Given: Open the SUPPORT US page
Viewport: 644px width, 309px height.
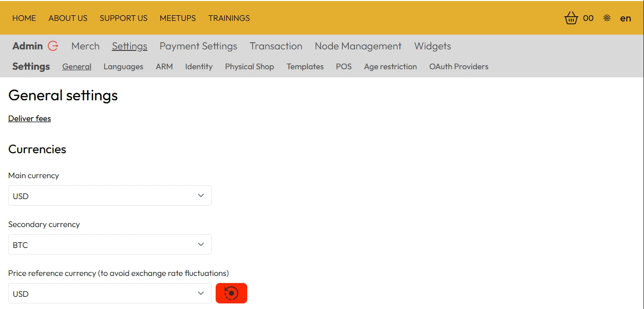Looking at the screenshot, I should tap(124, 18).
